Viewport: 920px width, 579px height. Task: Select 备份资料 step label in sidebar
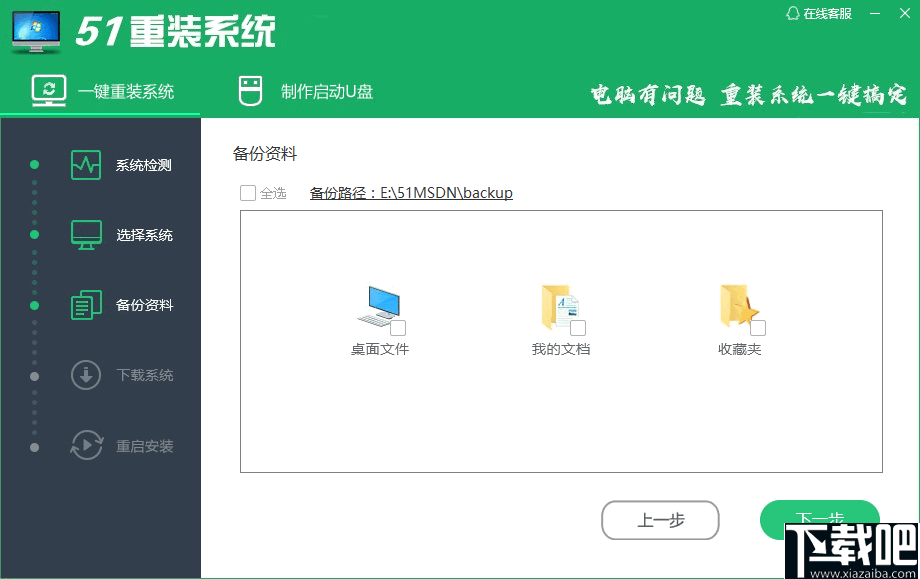pos(144,305)
